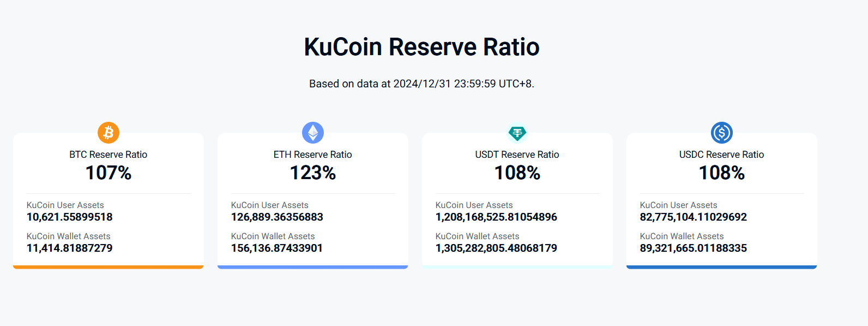868x326 pixels.
Task: Select the USDC Reserve Ratio label
Action: (x=721, y=155)
